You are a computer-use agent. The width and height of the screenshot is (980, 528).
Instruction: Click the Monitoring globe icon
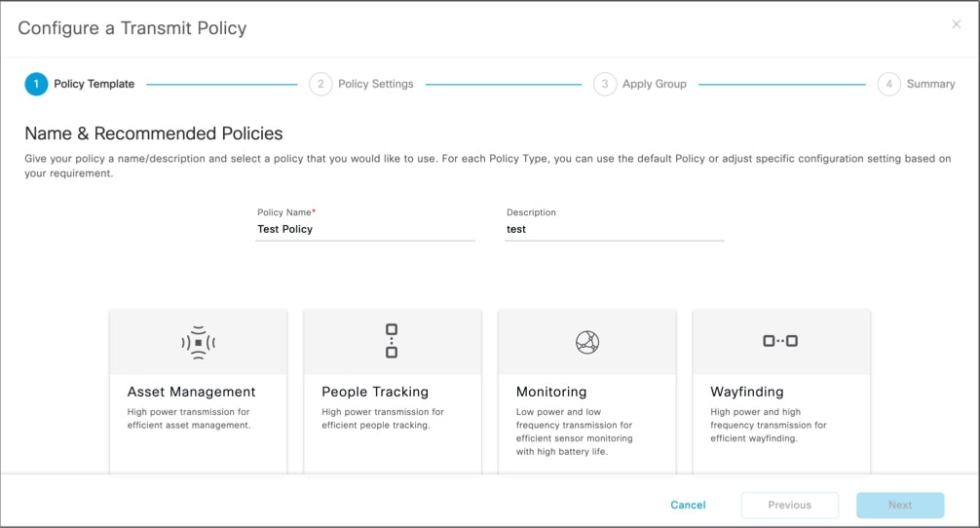[587, 342]
